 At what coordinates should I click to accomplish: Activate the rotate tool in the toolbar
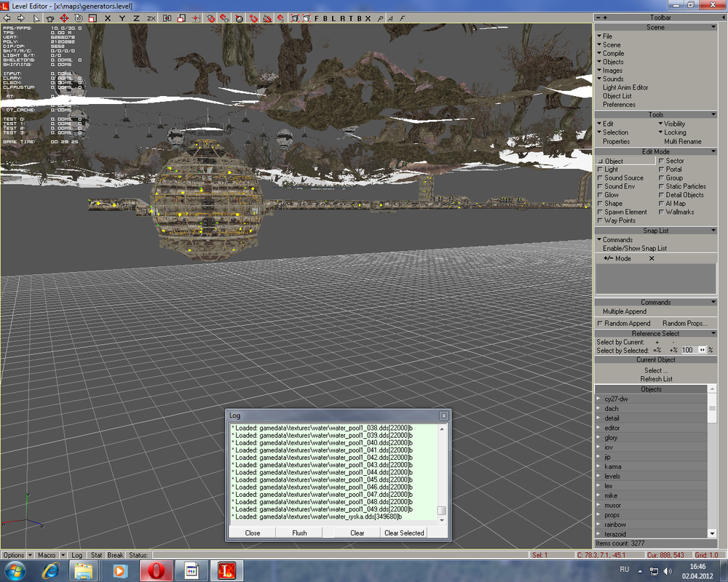(78, 18)
